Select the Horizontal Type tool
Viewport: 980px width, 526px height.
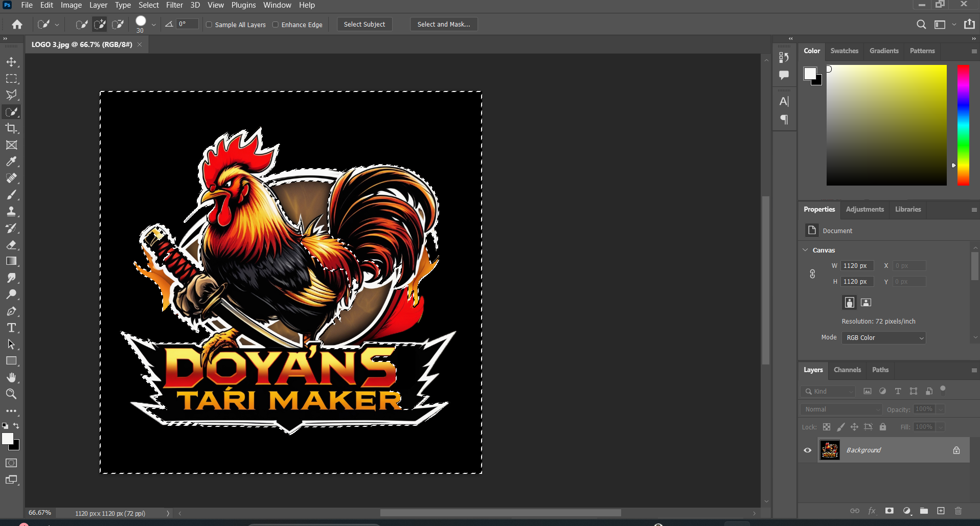[11, 328]
